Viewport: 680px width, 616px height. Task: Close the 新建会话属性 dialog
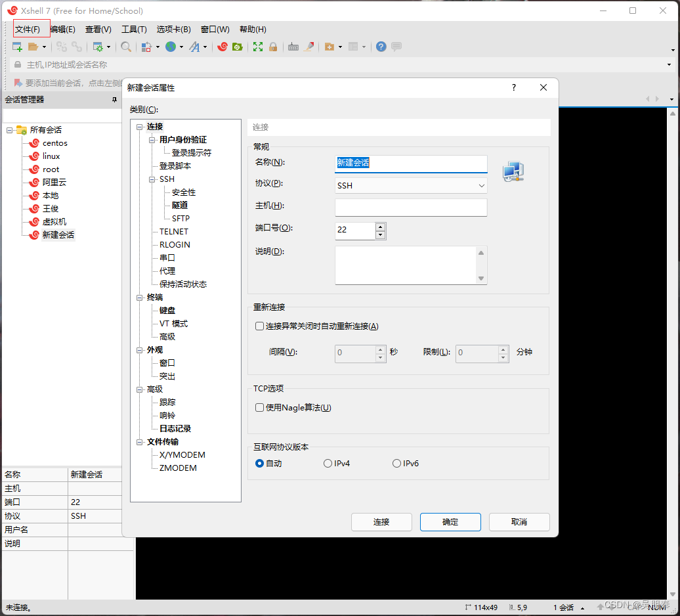click(543, 87)
